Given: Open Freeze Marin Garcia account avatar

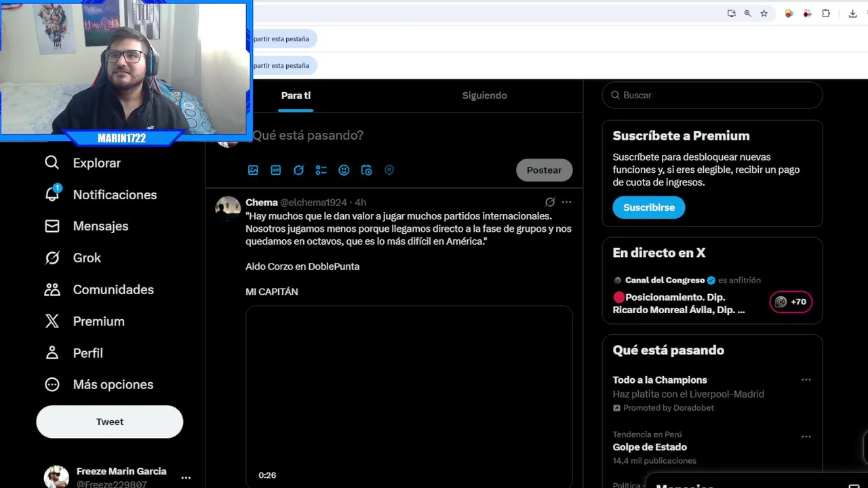Looking at the screenshot, I should (x=56, y=477).
